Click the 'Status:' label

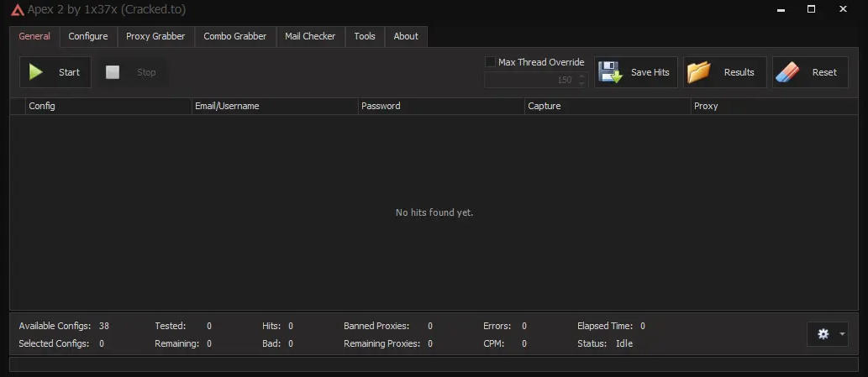[x=592, y=343]
